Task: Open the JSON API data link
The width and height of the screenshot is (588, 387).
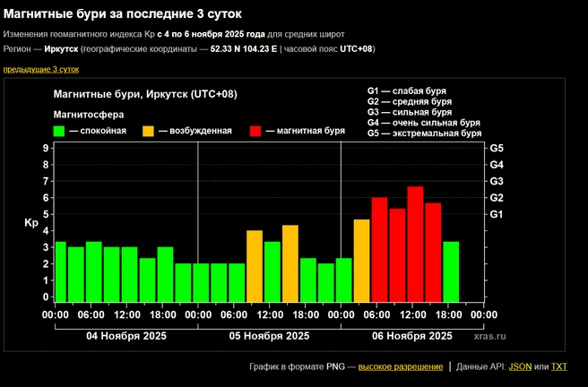Action: click(x=520, y=366)
